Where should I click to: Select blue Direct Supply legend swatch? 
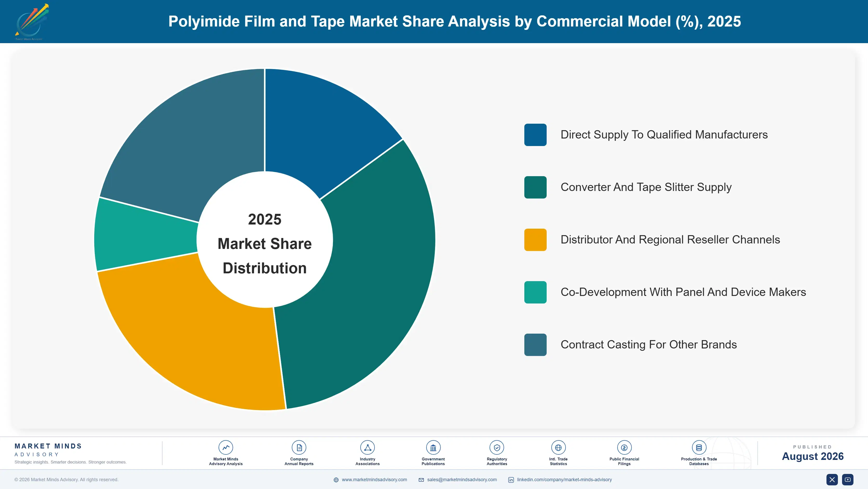[535, 135]
